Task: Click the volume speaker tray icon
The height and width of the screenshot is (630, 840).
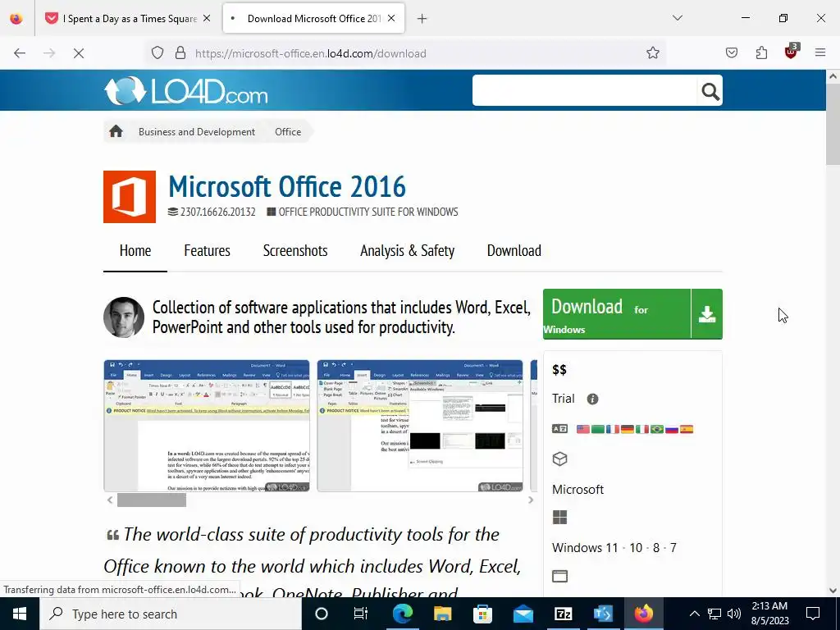Action: (734, 614)
